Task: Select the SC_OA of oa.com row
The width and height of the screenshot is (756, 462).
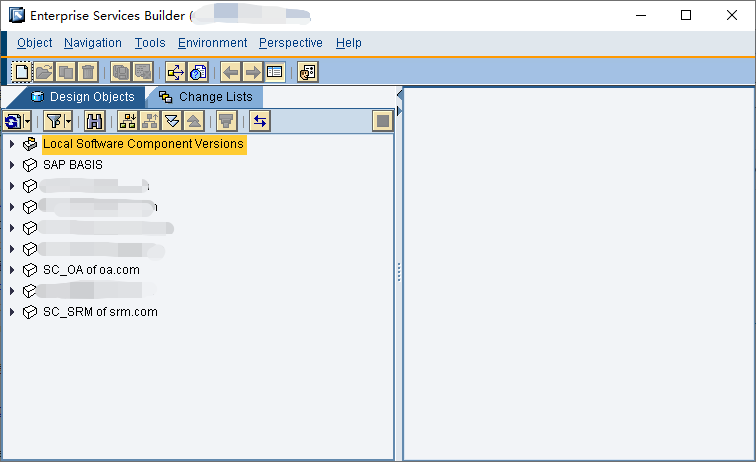Action: coord(92,270)
